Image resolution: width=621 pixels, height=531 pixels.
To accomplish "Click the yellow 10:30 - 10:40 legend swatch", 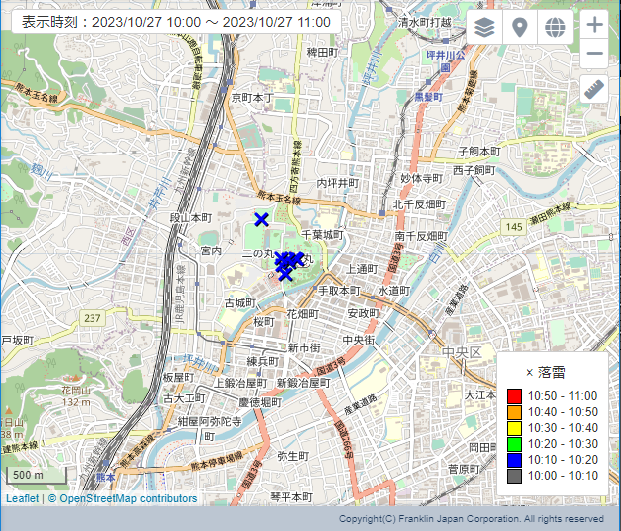I will 514,427.
